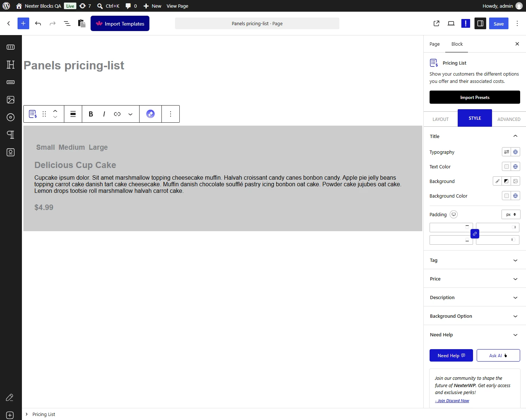Collapse the Title section
The height and width of the screenshot is (420, 526).
click(475, 136)
